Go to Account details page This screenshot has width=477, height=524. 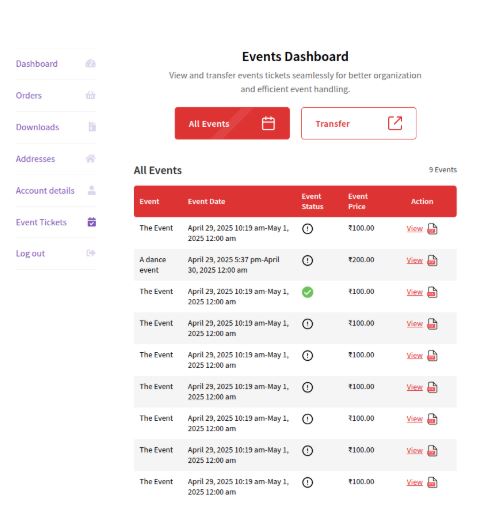45,190
